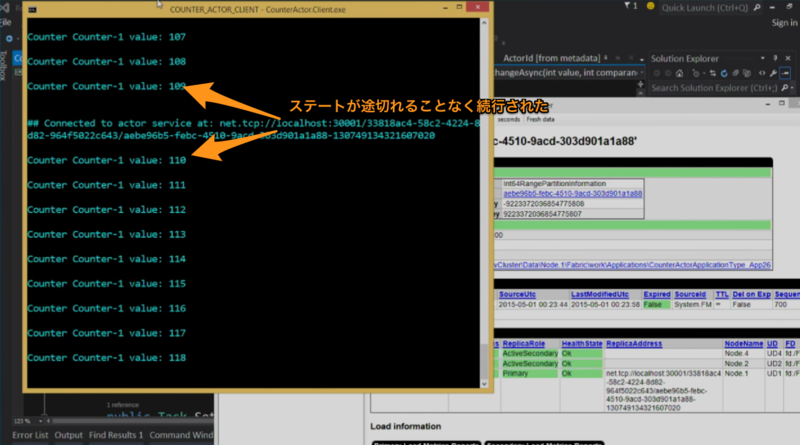Close the Solution Explorer panel
The width and height of the screenshot is (800, 445).
788,58
